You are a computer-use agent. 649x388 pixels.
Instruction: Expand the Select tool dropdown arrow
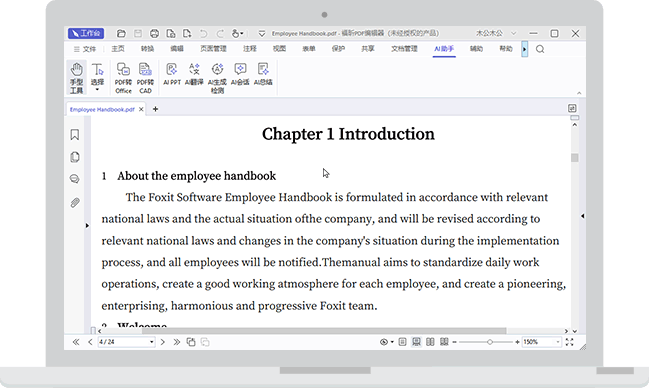coord(97,90)
